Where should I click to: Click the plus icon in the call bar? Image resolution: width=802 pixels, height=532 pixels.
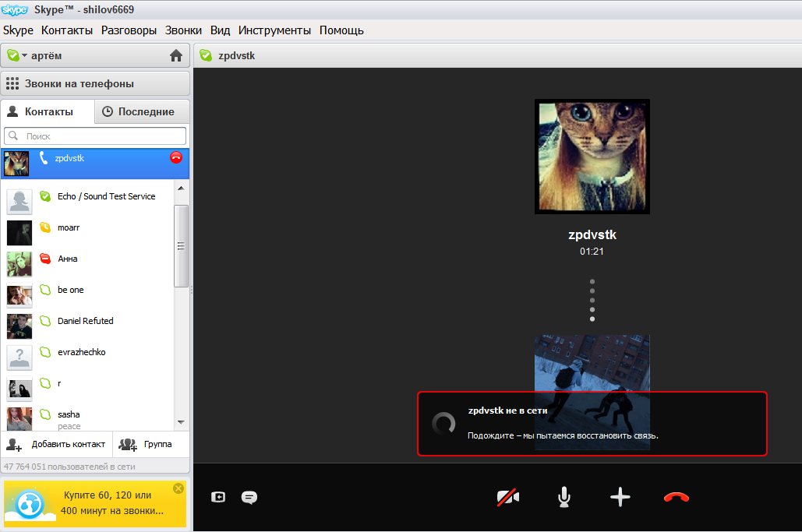(620, 497)
